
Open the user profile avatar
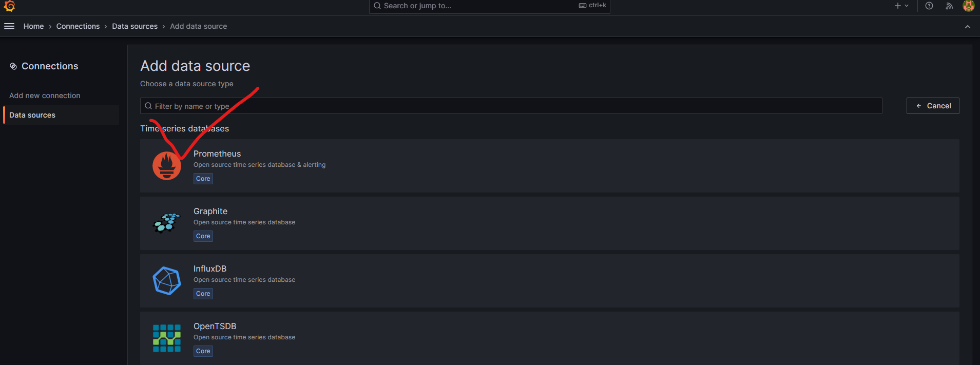969,6
